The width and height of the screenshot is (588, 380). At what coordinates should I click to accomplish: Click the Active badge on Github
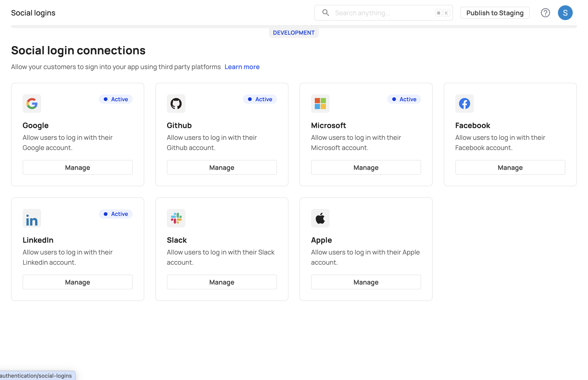click(x=260, y=99)
